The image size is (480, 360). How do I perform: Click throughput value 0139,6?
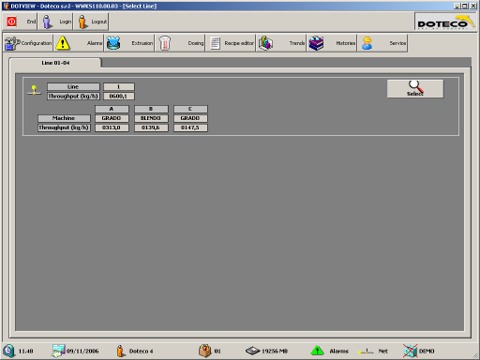(x=151, y=127)
